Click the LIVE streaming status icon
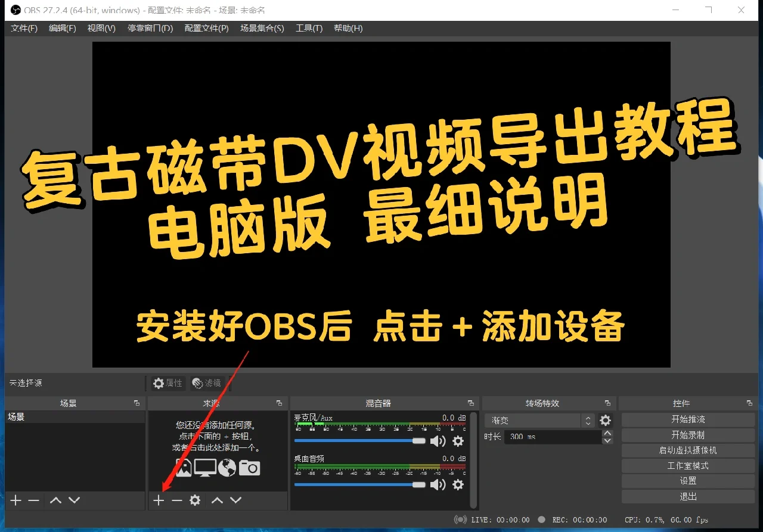The height and width of the screenshot is (532, 763). click(x=460, y=519)
